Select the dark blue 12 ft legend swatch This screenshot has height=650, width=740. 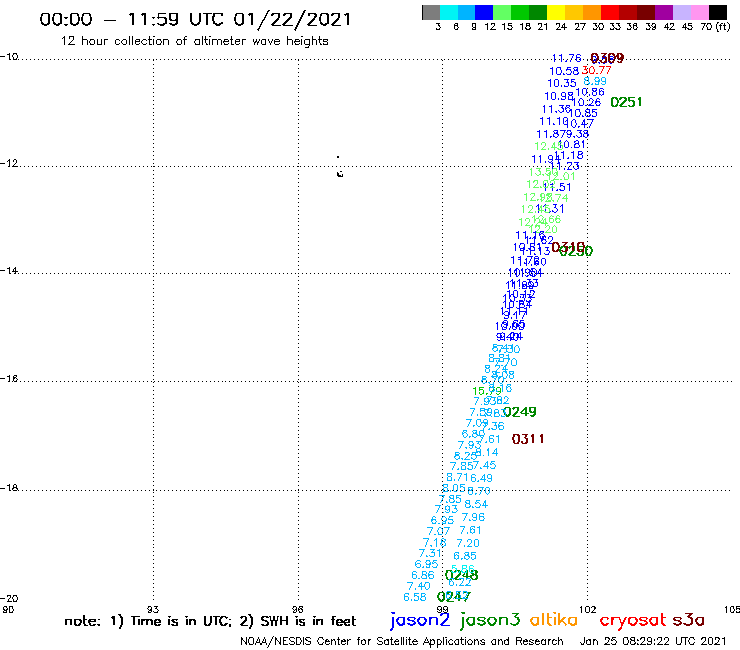(485, 12)
